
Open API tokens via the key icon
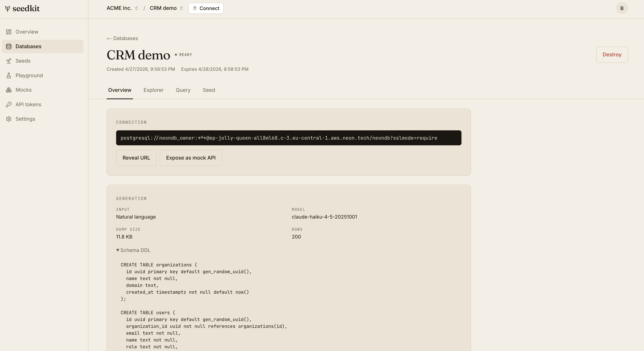pos(9,104)
